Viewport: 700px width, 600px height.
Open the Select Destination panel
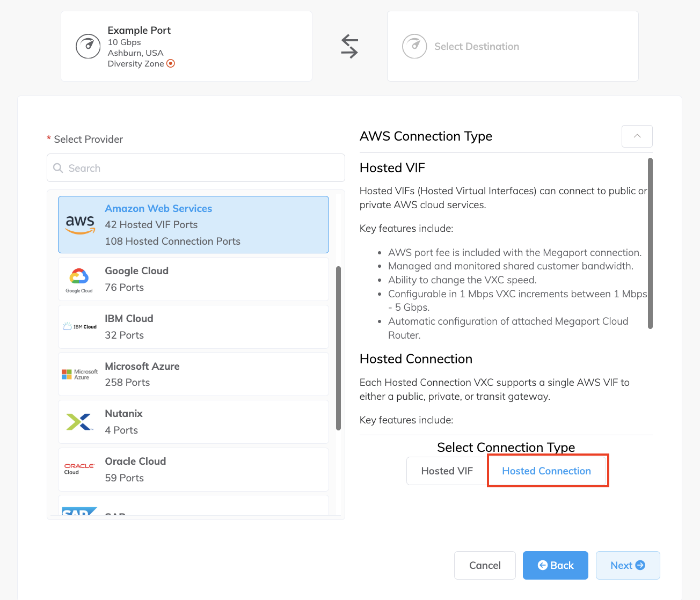512,46
